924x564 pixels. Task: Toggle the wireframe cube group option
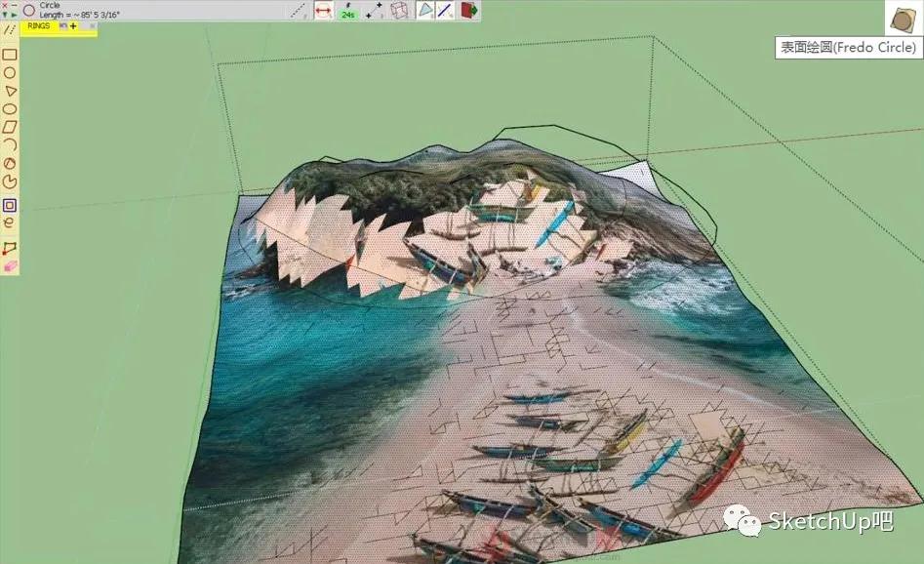click(399, 11)
